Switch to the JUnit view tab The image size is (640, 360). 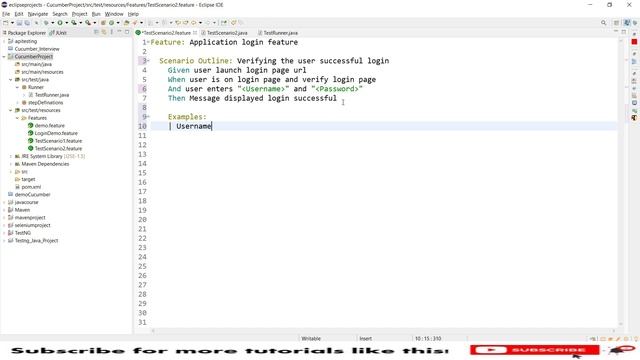[58, 33]
